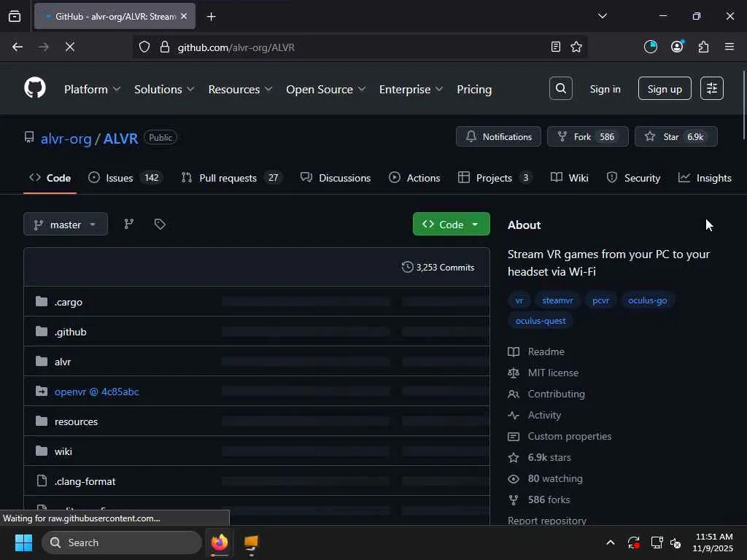Screen dimensions: 747x560
Task: Click the Notifications button
Action: click(x=498, y=136)
